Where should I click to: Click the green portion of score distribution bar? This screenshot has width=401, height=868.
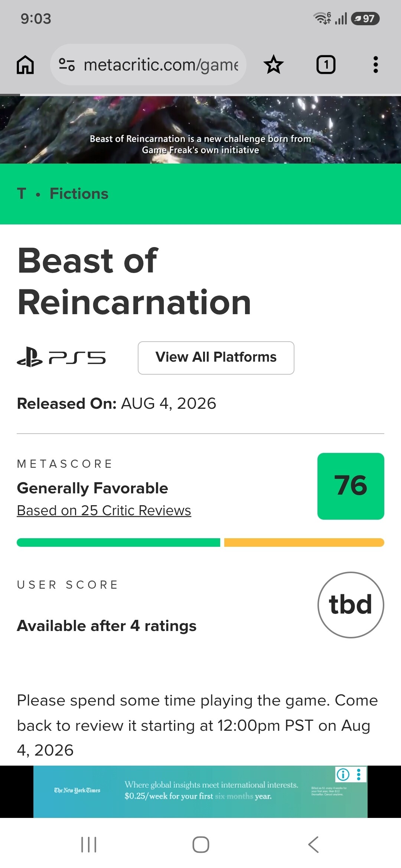[x=118, y=542]
